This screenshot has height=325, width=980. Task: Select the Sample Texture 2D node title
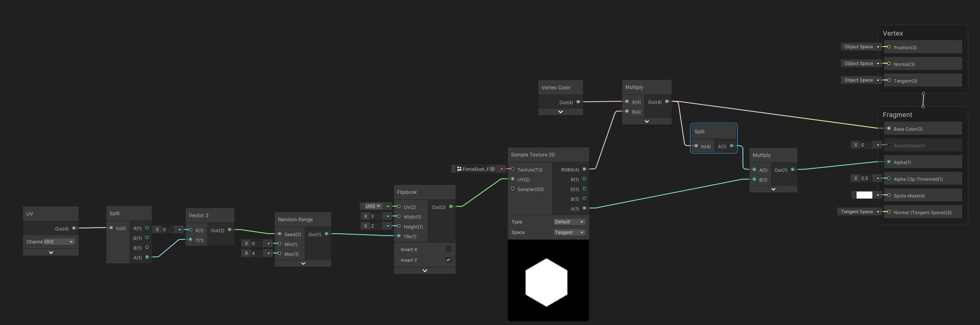tap(533, 155)
